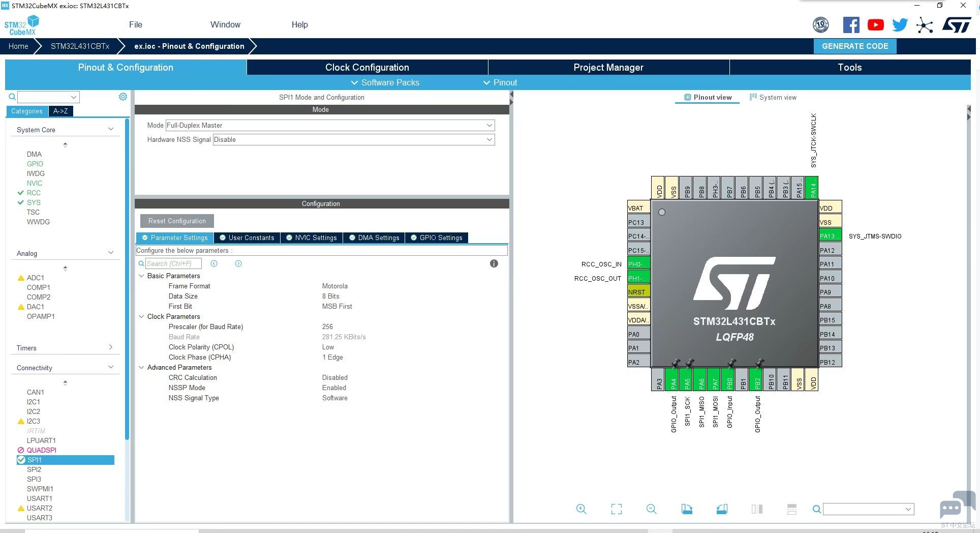
Task: Open the Software Packs menu
Action: coord(385,82)
